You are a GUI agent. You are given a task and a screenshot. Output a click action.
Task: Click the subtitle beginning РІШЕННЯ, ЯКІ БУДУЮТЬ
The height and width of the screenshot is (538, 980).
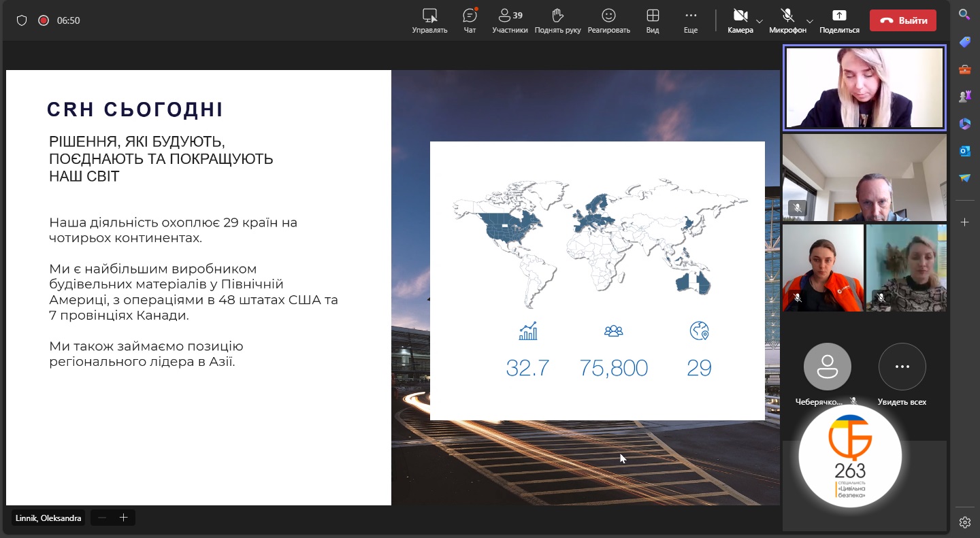tap(161, 159)
